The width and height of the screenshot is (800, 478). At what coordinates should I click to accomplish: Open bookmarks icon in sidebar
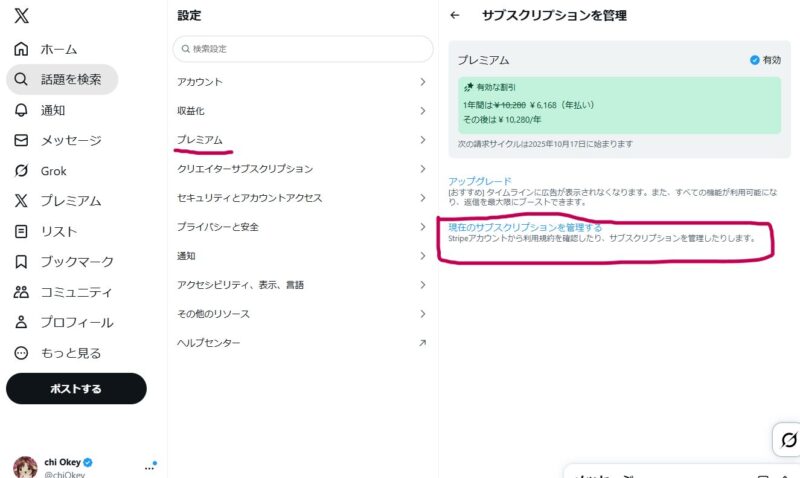pos(22,262)
